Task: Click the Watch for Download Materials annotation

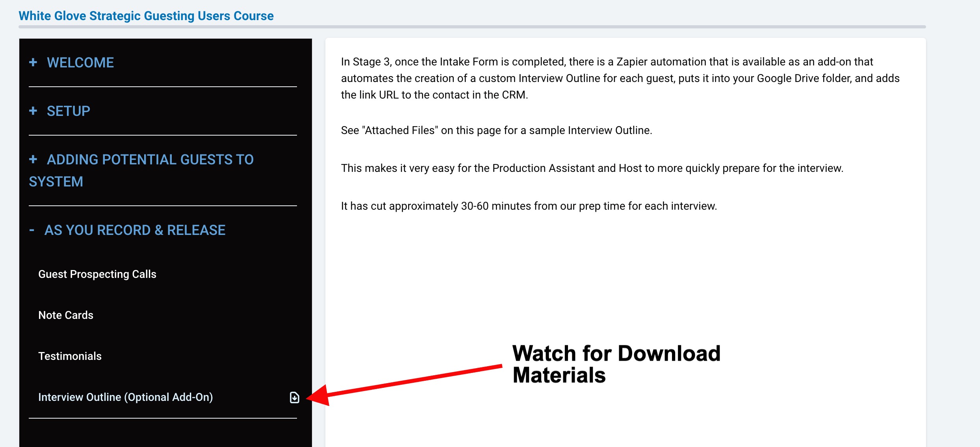Action: (x=616, y=364)
